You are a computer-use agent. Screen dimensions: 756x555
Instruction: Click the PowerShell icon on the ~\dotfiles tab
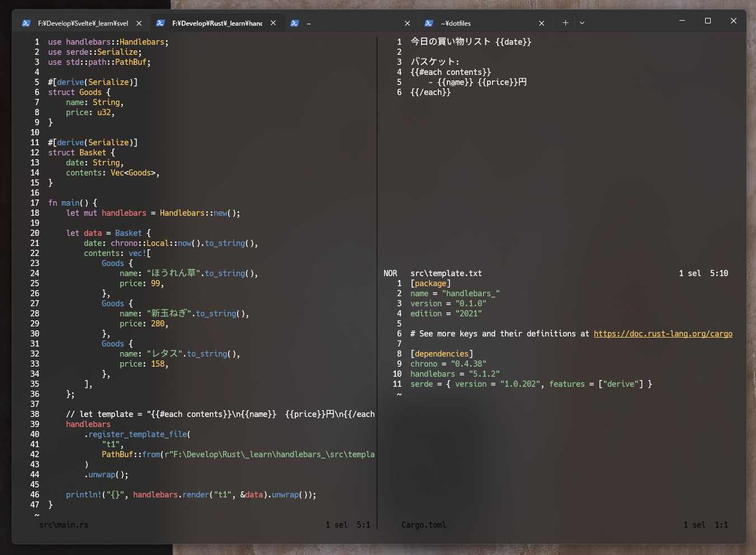click(429, 23)
